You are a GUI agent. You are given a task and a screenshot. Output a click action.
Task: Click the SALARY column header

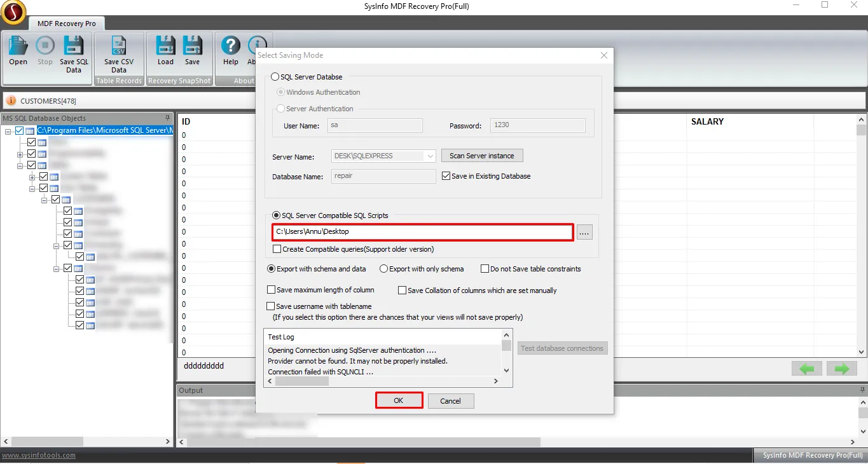tap(707, 121)
